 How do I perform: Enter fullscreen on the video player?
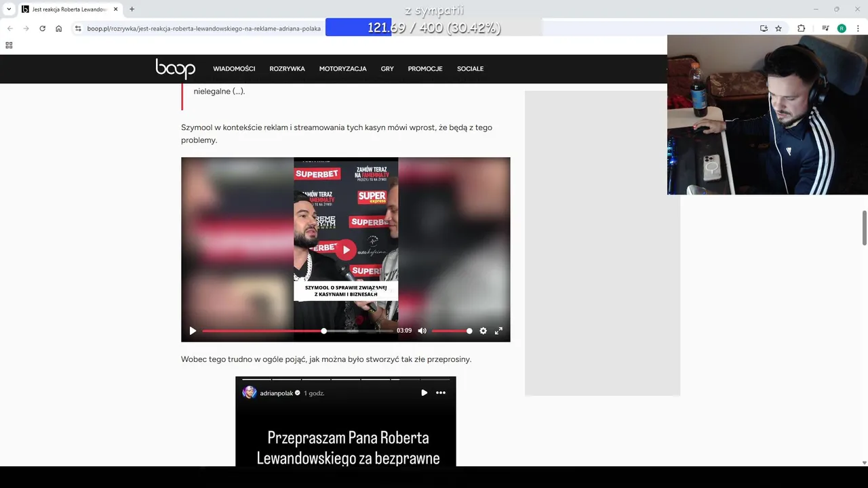point(498,331)
